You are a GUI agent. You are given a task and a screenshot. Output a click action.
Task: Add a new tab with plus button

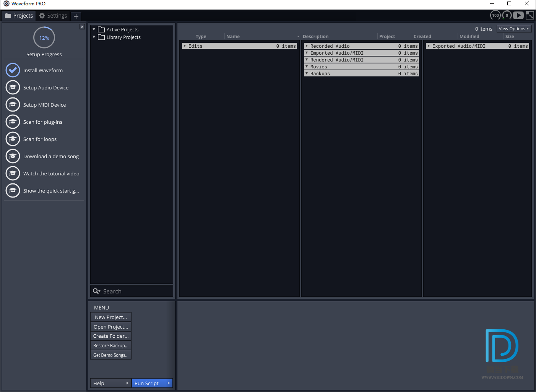(x=76, y=16)
